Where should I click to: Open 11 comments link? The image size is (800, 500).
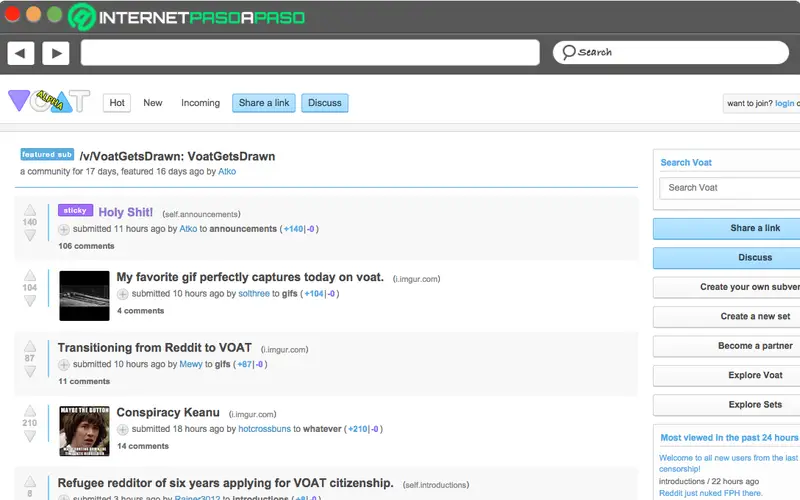click(x=84, y=381)
